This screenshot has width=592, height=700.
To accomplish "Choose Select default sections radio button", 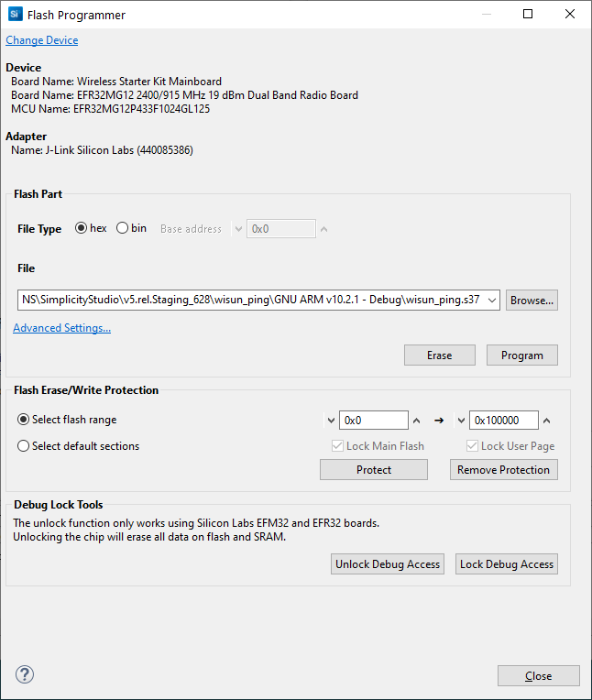I will point(24,446).
